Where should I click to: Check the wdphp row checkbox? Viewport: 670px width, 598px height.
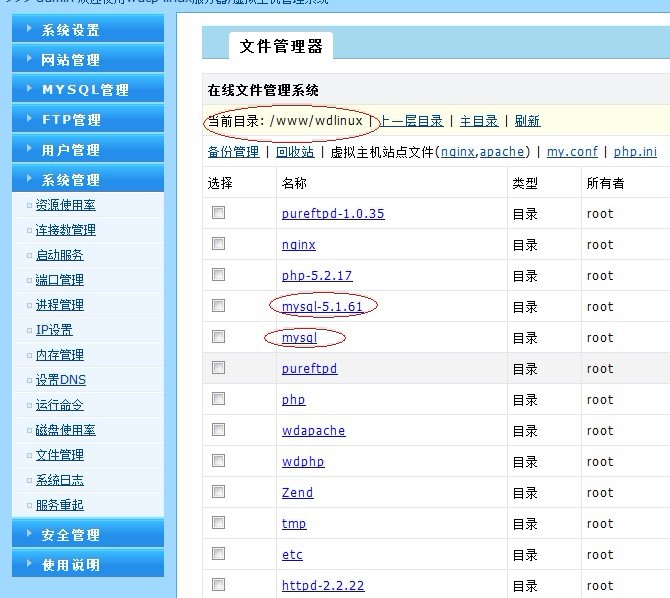tap(218, 461)
